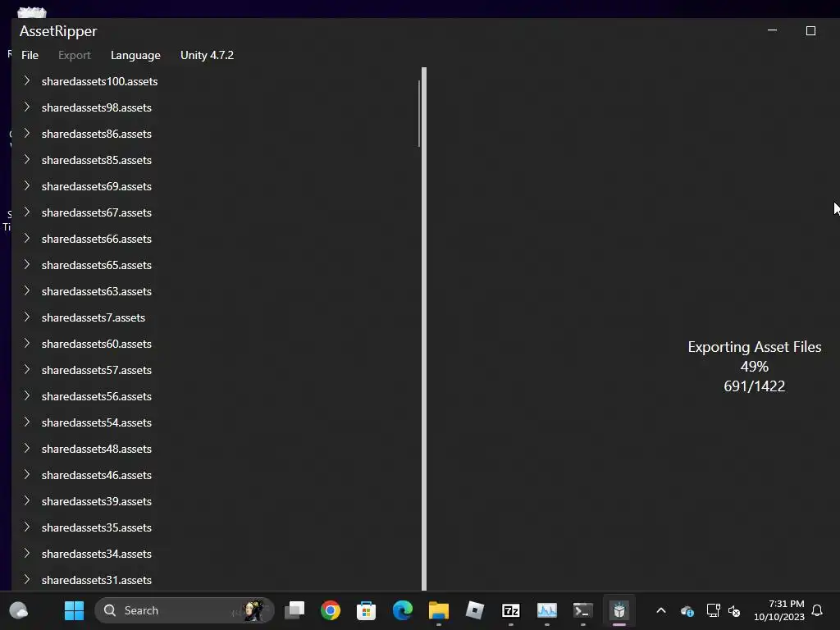
Task: Show hidden system tray icons
Action: [x=661, y=610]
